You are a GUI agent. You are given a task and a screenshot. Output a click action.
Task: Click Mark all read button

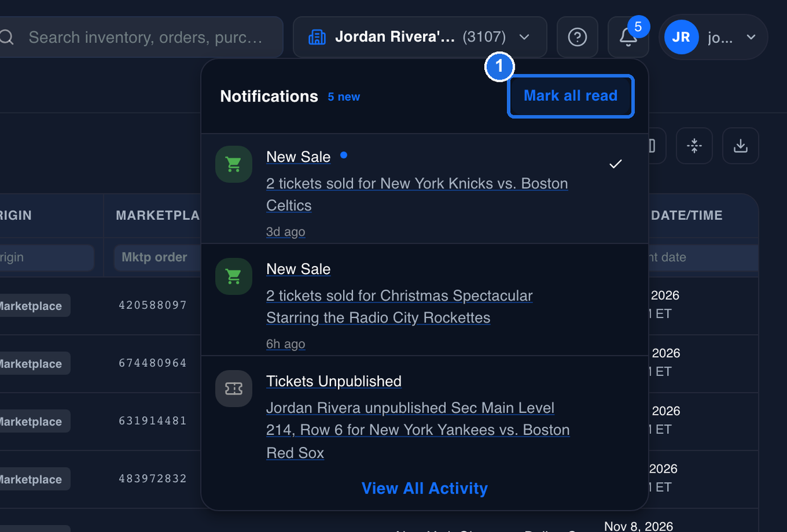[x=571, y=96]
